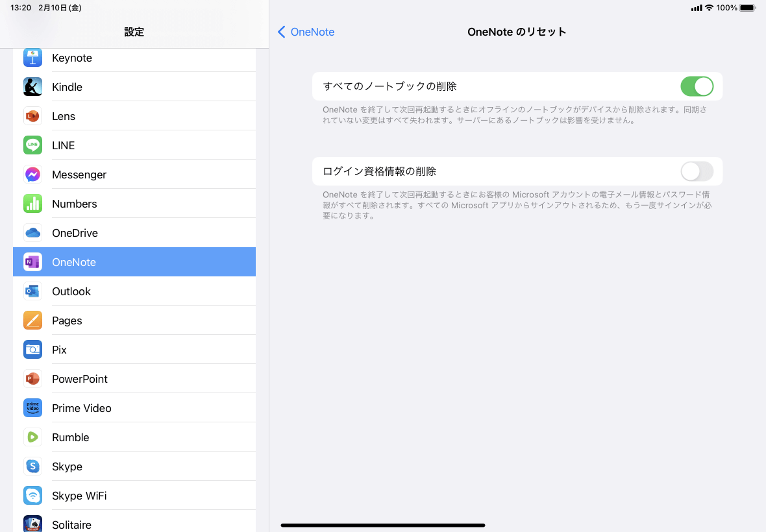Tap the home indicator bar
This screenshot has width=766, height=532.
(x=383, y=526)
